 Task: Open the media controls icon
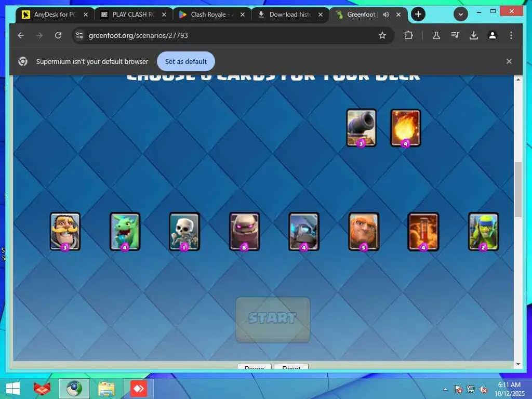(x=455, y=35)
